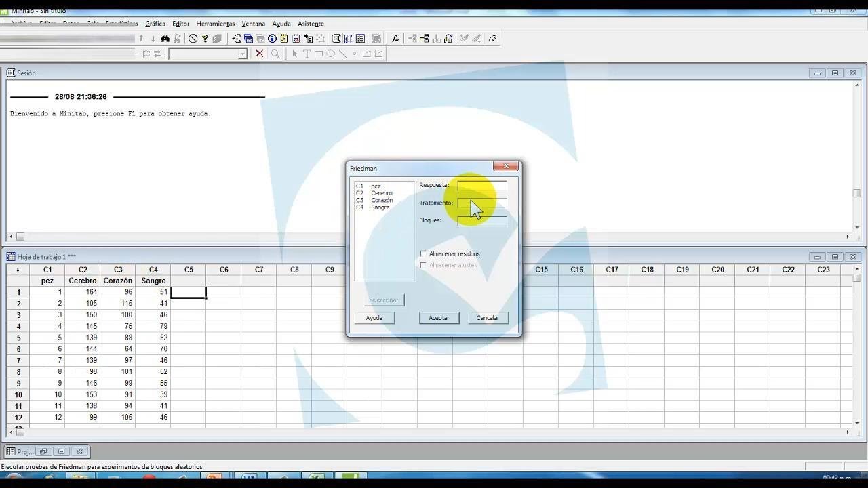Open the Herramientas menu

click(216, 24)
